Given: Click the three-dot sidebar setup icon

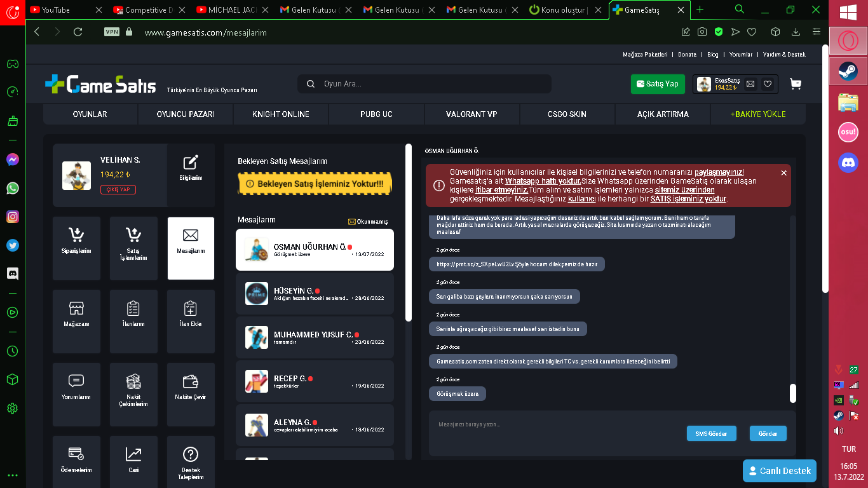Looking at the screenshot, I should coord(12,475).
